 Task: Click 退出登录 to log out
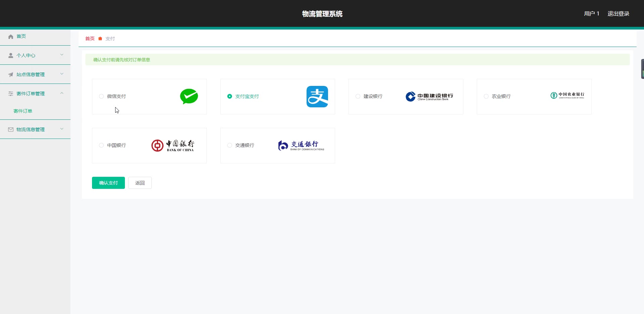(x=618, y=14)
